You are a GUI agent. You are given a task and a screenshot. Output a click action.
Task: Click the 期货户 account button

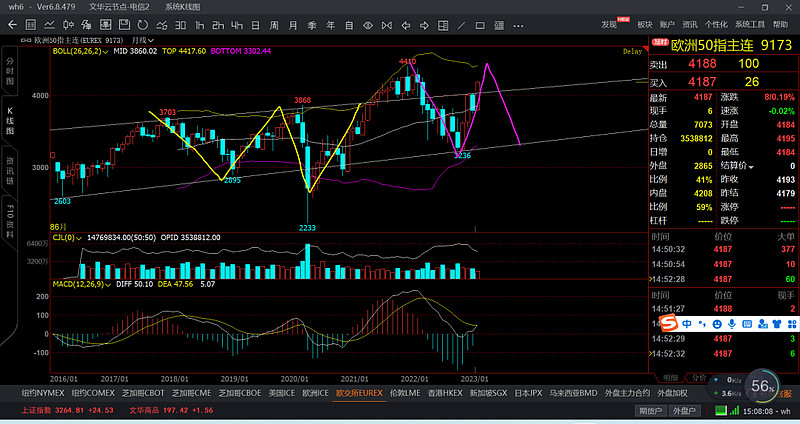pos(651,411)
